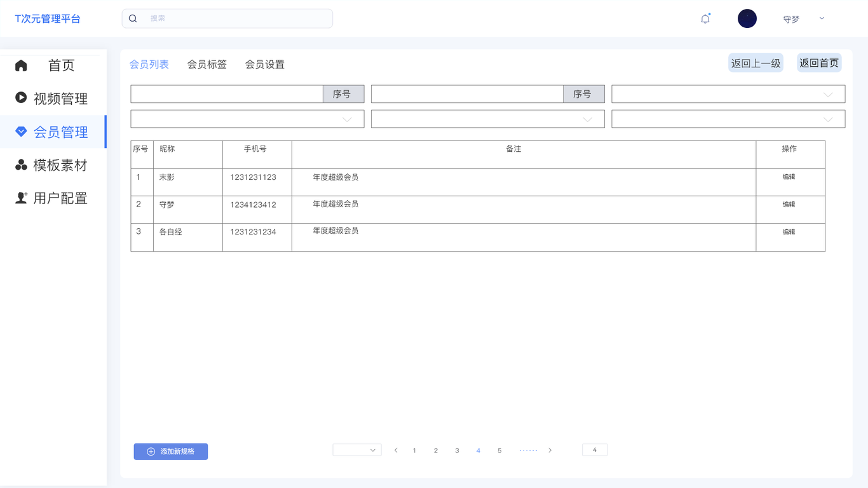The width and height of the screenshot is (868, 488).
Task: Click nickname 末影 in table
Action: click(x=167, y=177)
